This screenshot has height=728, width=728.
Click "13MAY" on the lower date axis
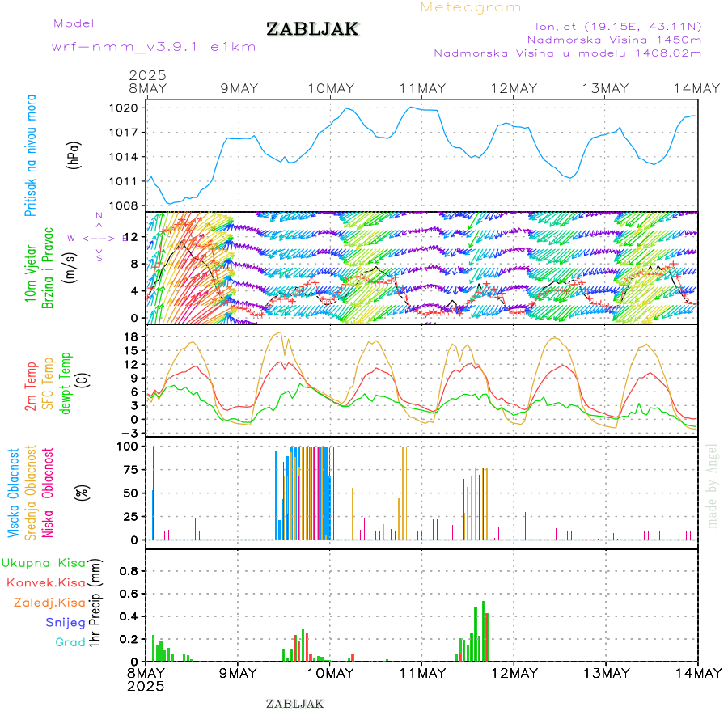(x=607, y=673)
